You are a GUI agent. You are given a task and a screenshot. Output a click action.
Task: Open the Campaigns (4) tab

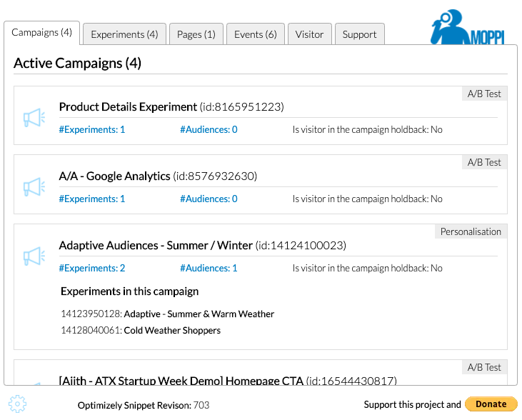click(41, 33)
